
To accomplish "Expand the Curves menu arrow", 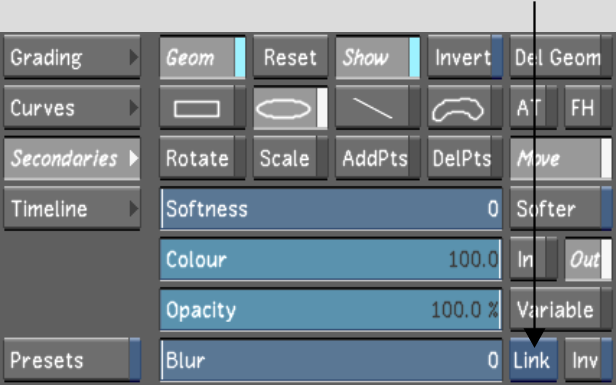I will click(134, 108).
